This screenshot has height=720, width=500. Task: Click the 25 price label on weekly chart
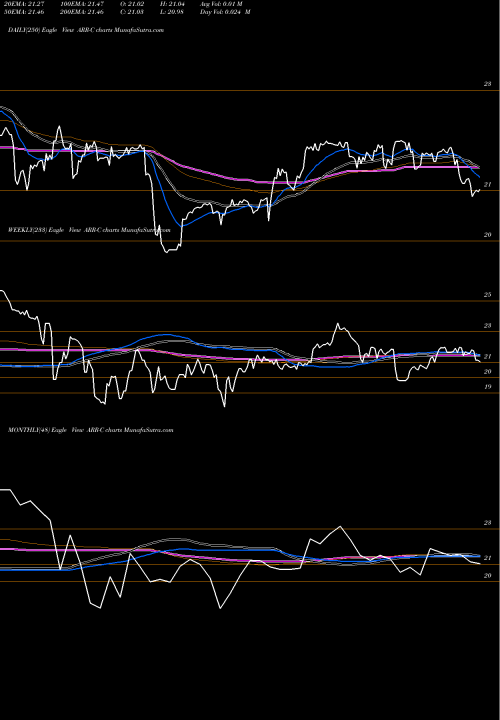click(x=488, y=295)
